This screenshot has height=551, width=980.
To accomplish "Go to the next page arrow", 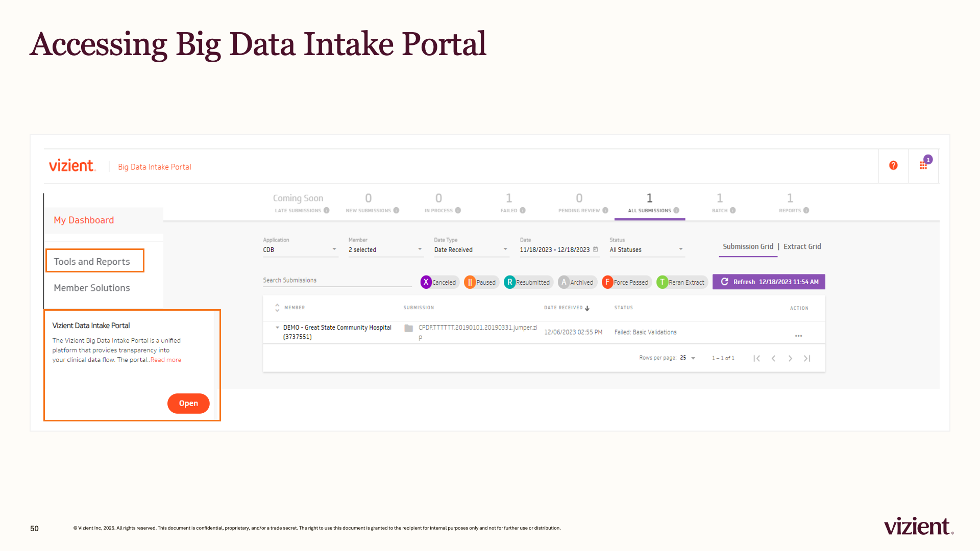I will pos(790,359).
